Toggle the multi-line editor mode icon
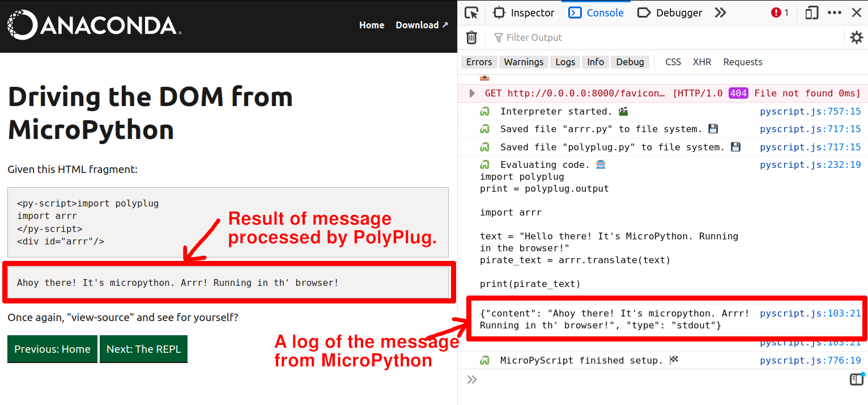This screenshot has height=405, width=868. pos(856,379)
